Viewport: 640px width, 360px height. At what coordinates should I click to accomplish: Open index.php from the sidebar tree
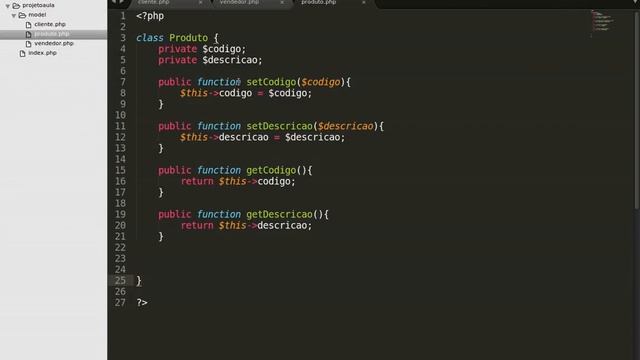42,53
